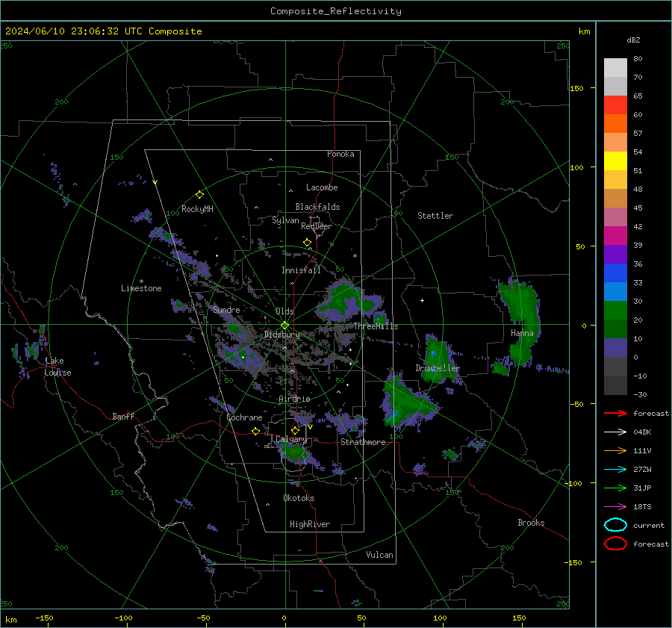672x628 pixels.
Task: Select the magenta swatch below 42 dBZ
Action: click(x=615, y=236)
